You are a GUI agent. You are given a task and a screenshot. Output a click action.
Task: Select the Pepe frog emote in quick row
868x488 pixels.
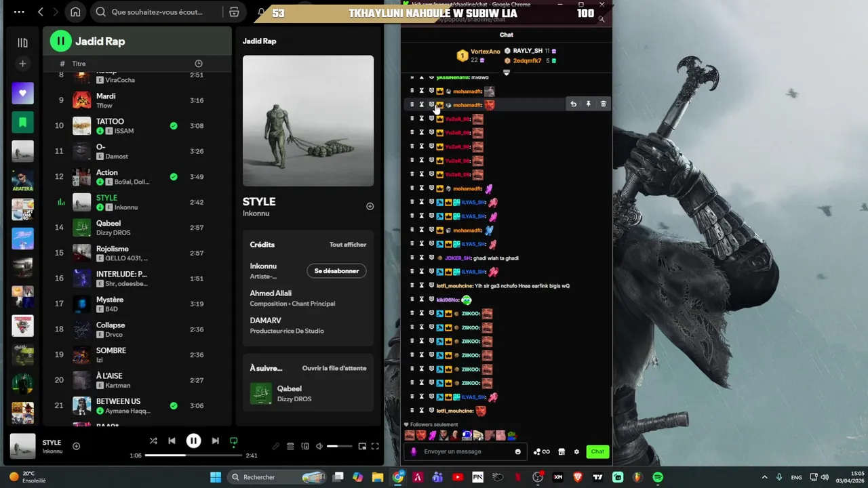point(511,436)
